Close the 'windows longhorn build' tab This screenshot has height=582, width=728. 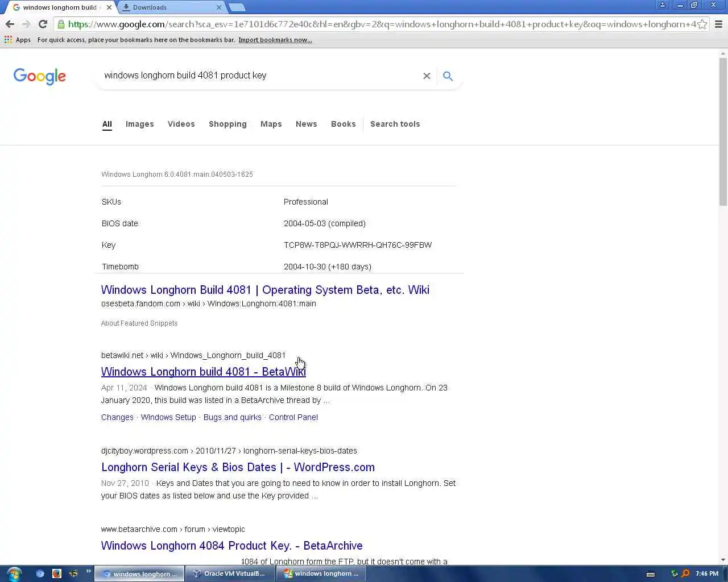pyautogui.click(x=109, y=7)
